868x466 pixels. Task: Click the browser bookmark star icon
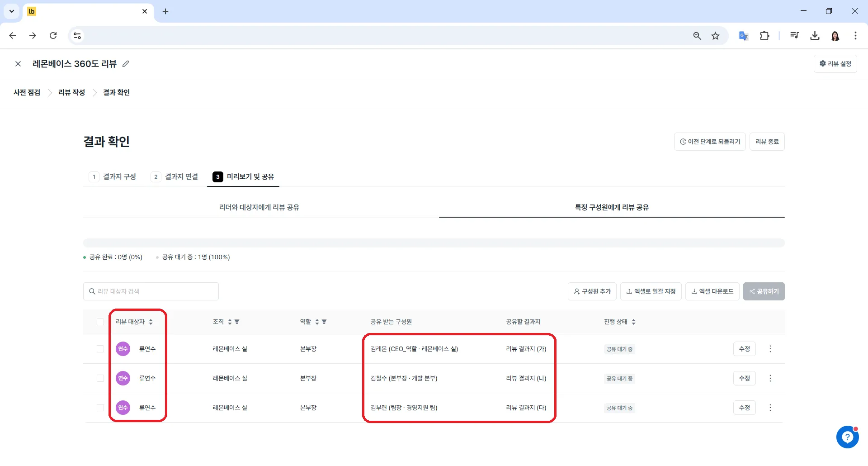(x=715, y=36)
